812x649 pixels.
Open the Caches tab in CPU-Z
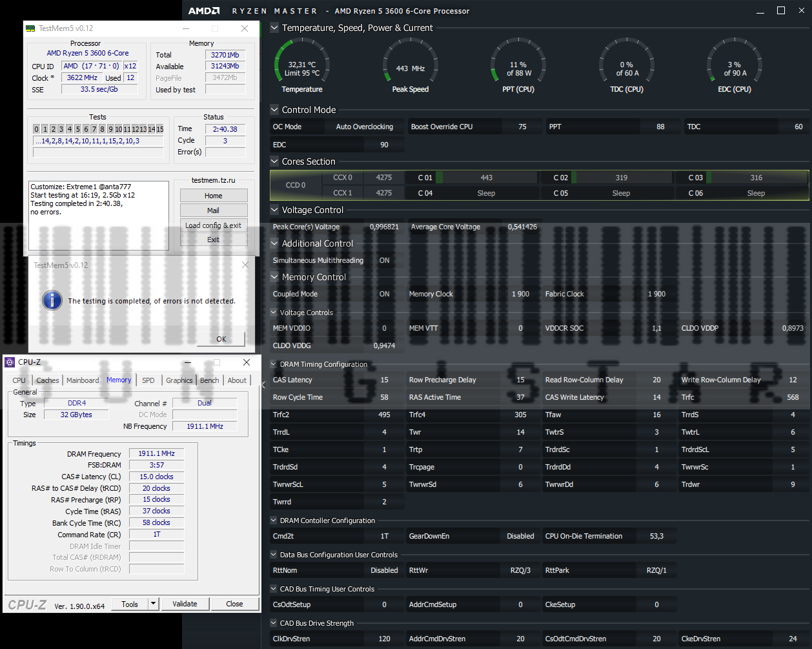click(48, 380)
